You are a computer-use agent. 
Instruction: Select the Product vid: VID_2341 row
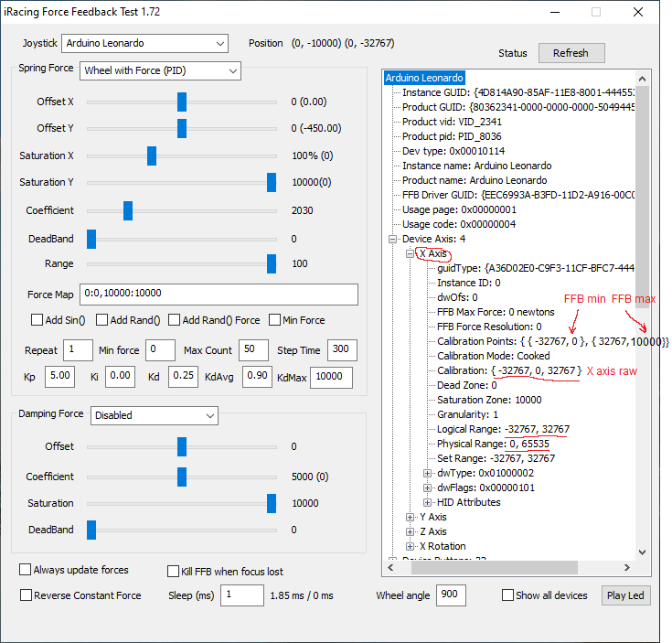[452, 122]
